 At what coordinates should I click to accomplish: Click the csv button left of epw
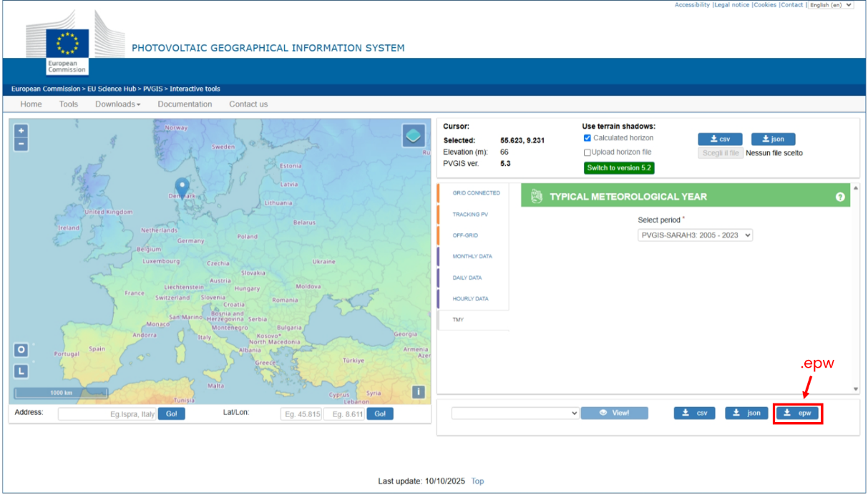point(694,413)
